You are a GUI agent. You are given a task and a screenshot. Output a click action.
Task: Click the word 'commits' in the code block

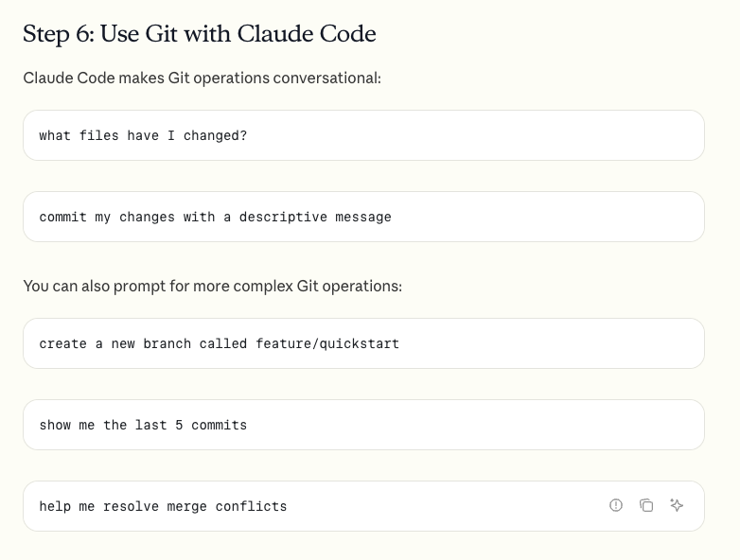(219, 425)
